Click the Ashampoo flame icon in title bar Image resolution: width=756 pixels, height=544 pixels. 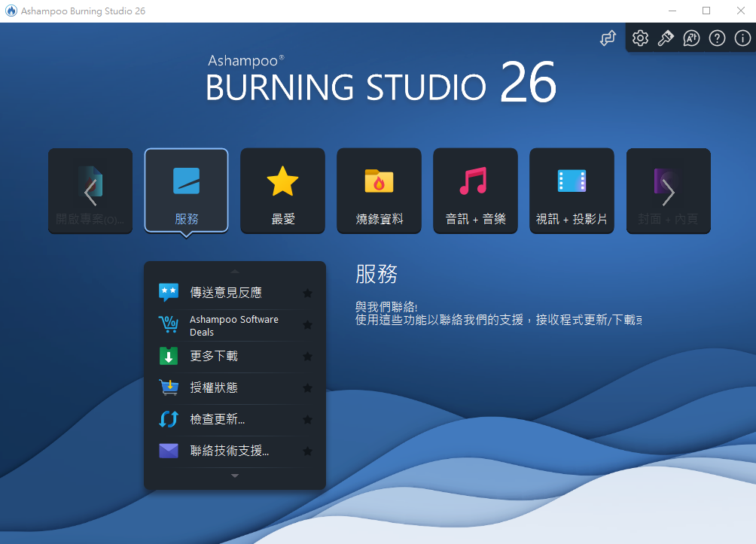11,11
